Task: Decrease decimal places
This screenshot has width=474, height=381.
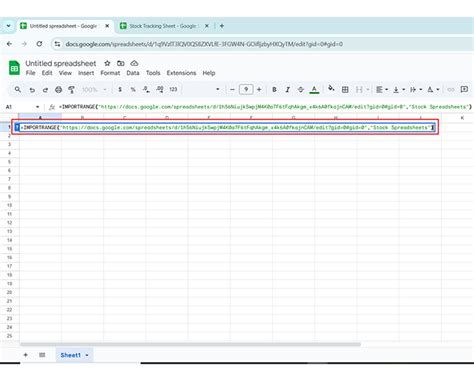Action: 146,89
